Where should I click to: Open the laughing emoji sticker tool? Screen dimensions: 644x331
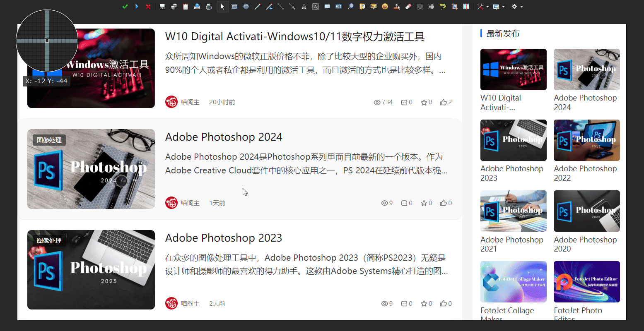click(385, 7)
